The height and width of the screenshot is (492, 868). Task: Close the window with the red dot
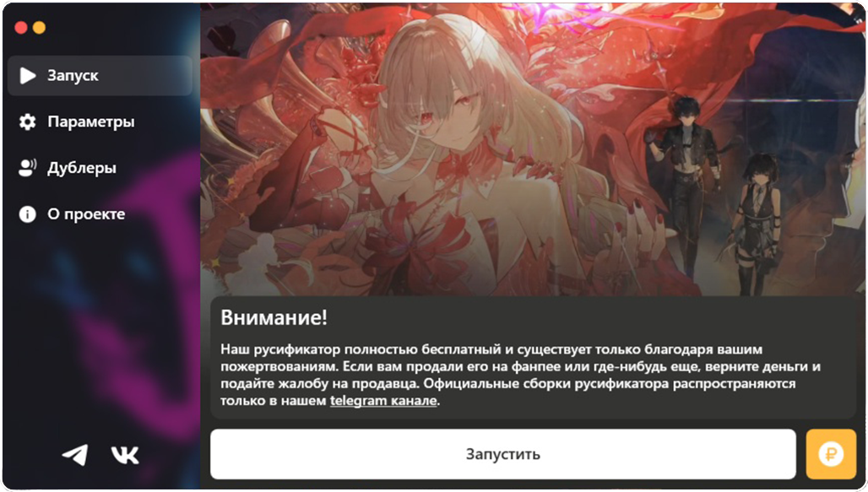point(21,28)
